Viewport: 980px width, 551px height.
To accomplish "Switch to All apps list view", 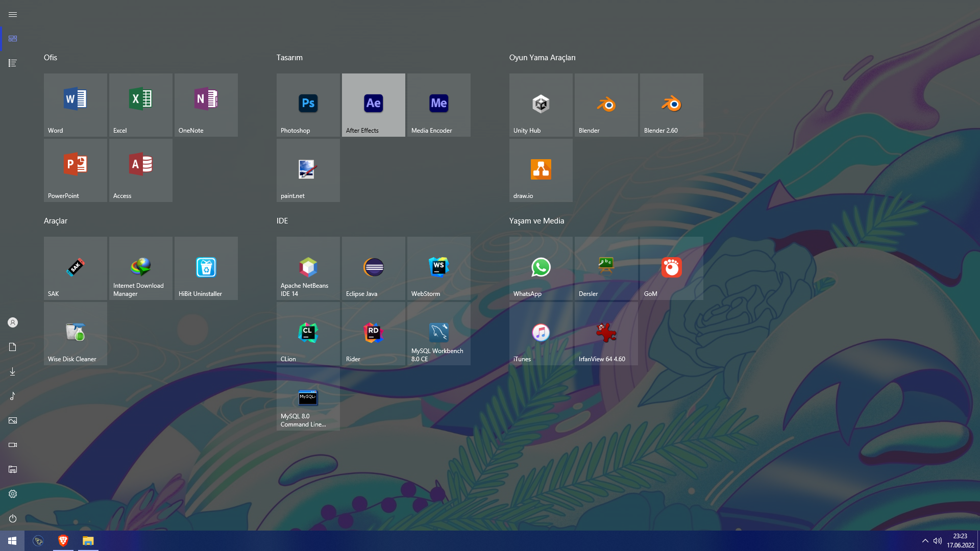I will tap(13, 63).
